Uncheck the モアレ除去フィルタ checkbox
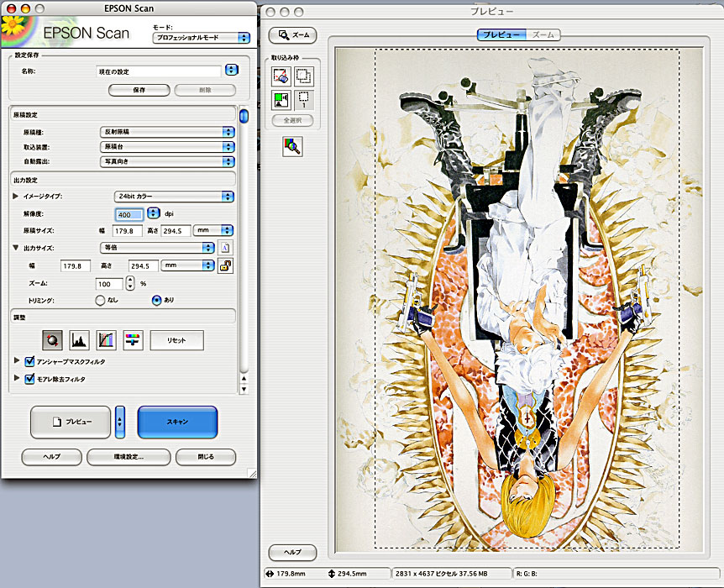This screenshot has height=588, width=724. (x=29, y=379)
